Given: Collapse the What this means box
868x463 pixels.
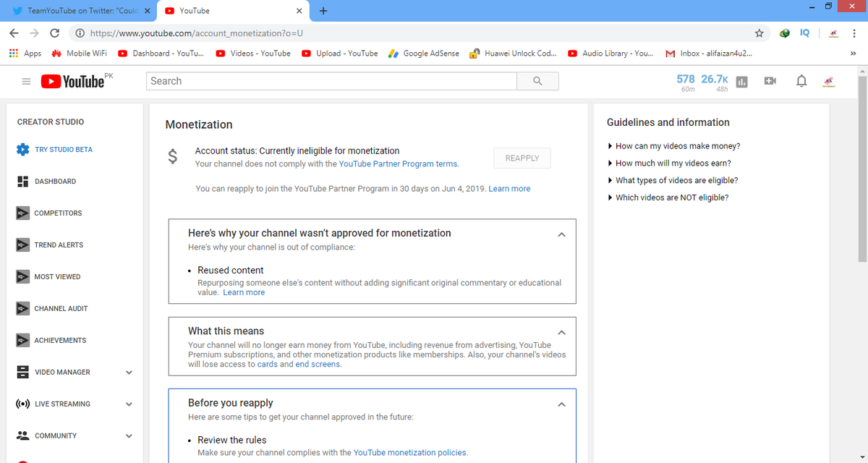Looking at the screenshot, I should [561, 332].
